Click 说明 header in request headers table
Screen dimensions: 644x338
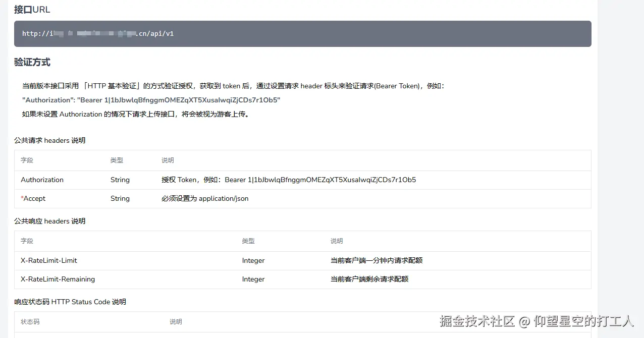[168, 160]
